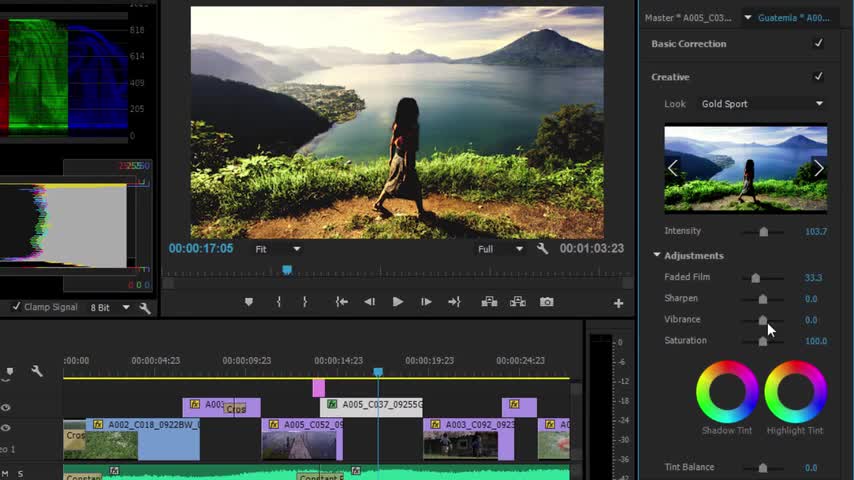The width and height of the screenshot is (854, 480).
Task: Export frame with camera icon
Action: click(x=546, y=302)
